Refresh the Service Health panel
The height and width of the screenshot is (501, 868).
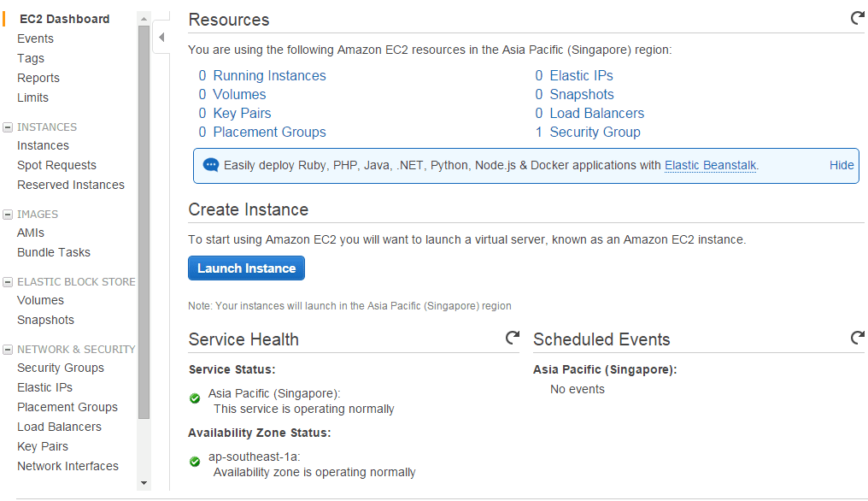pos(513,338)
